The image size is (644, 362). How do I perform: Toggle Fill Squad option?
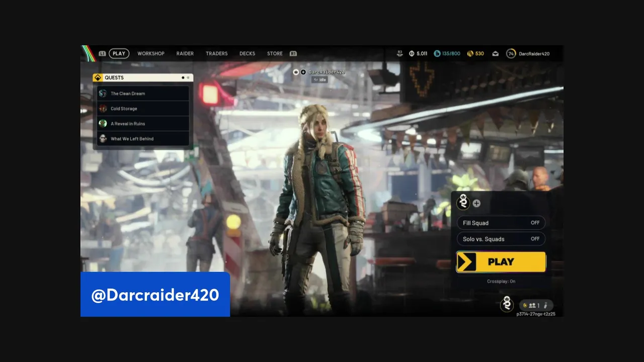pyautogui.click(x=501, y=223)
